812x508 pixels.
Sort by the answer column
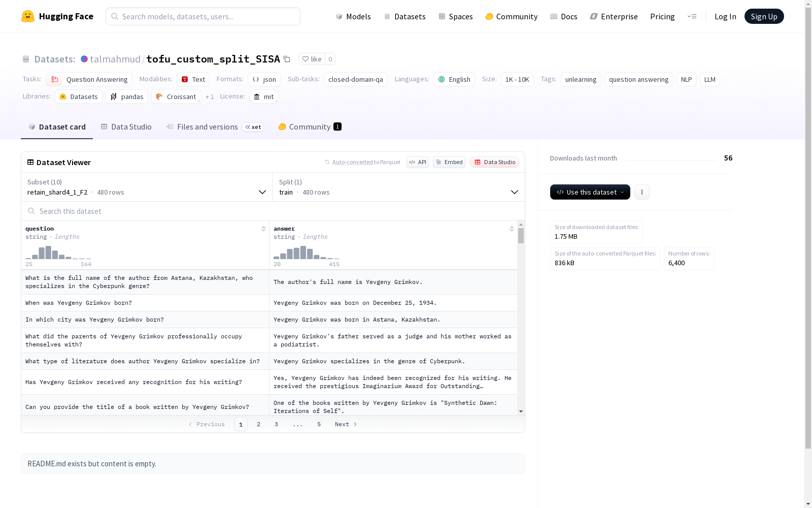point(512,229)
